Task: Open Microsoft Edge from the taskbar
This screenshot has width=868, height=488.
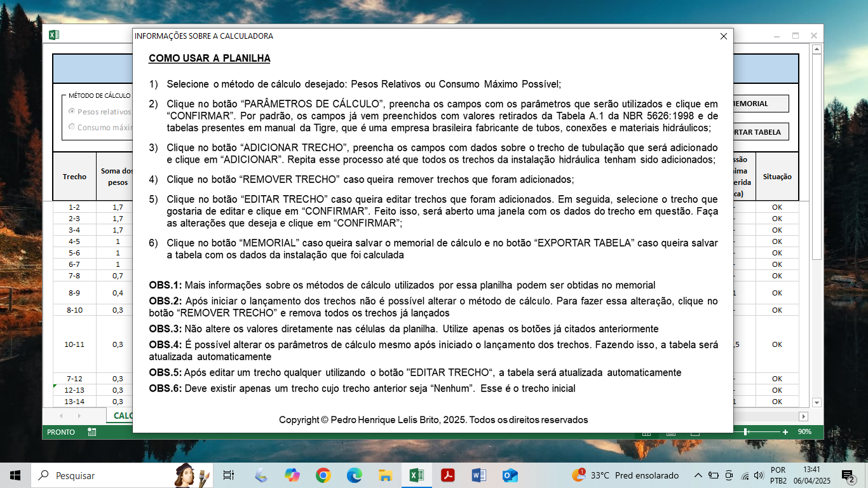Action: click(x=354, y=475)
